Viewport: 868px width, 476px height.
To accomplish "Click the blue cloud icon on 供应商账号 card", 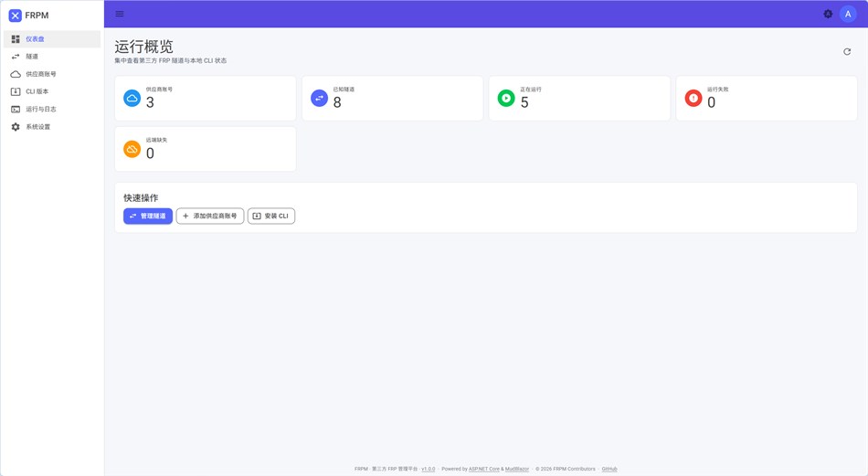I will point(132,99).
